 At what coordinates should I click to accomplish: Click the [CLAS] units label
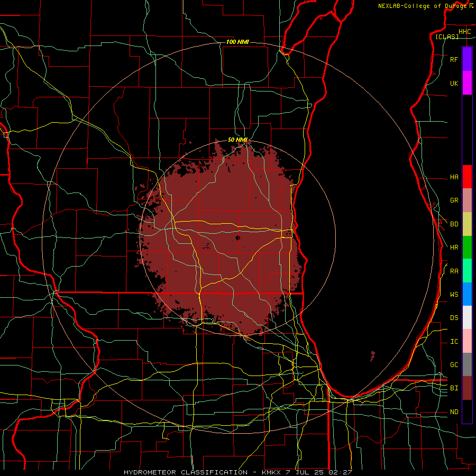pos(447,36)
